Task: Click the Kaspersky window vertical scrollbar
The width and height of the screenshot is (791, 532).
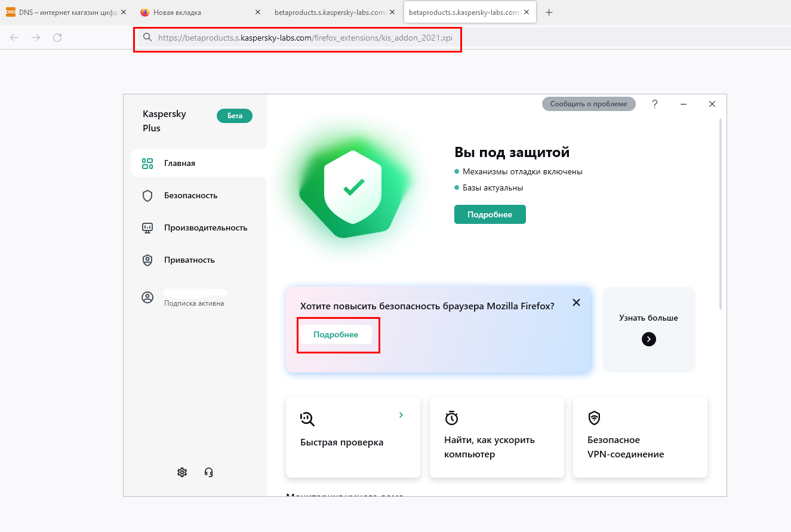Action: pyautogui.click(x=721, y=214)
